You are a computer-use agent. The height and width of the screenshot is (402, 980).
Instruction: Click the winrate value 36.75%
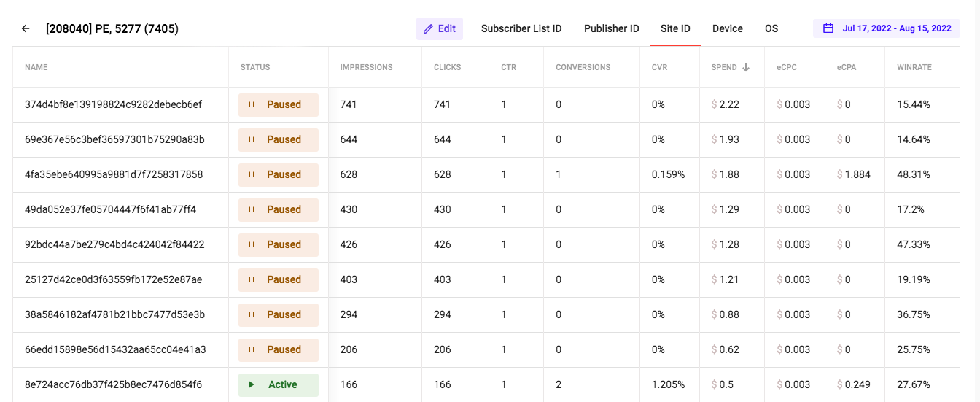(914, 314)
